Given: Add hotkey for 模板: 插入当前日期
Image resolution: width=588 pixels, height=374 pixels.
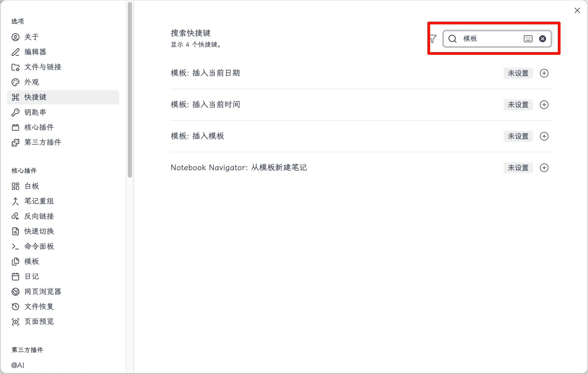Looking at the screenshot, I should tap(544, 73).
